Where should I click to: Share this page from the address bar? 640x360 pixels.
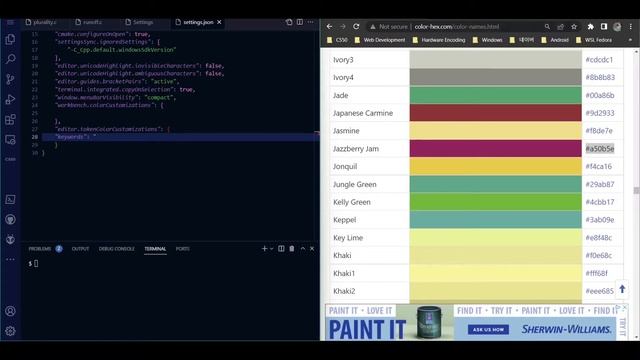[x=560, y=27]
